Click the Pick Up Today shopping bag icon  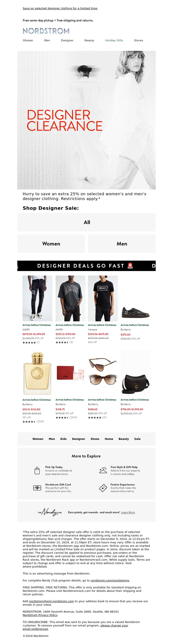coord(37,470)
